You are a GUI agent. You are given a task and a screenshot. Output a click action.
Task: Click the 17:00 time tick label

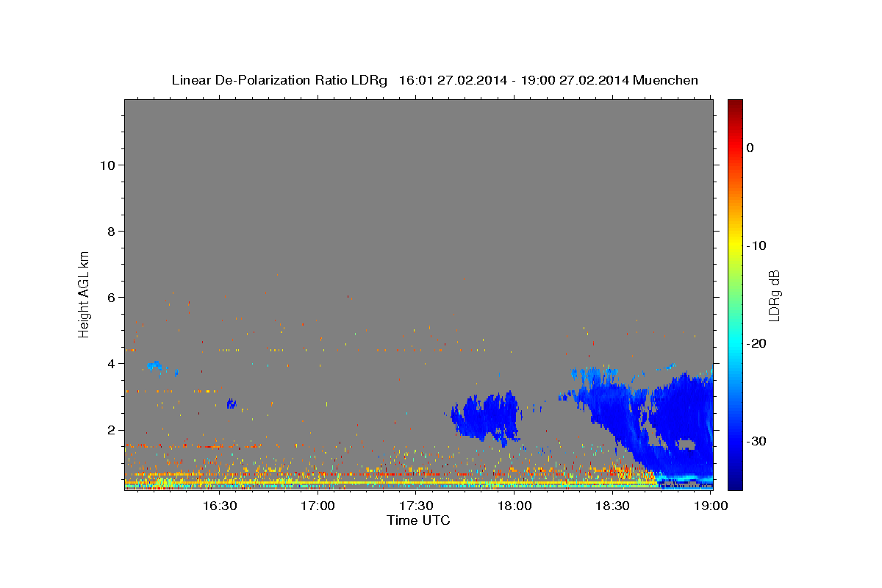tap(318, 506)
